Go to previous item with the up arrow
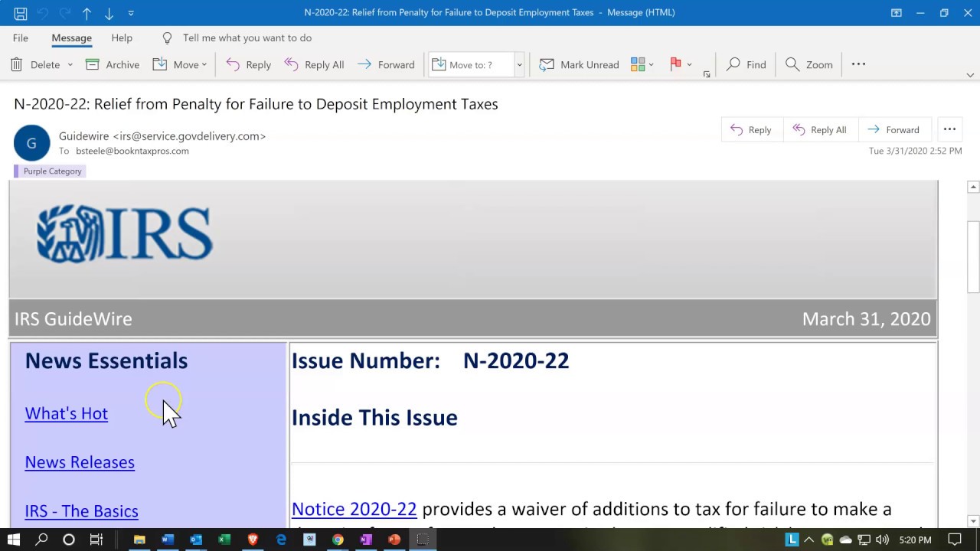The width and height of the screenshot is (980, 551). (x=87, y=13)
